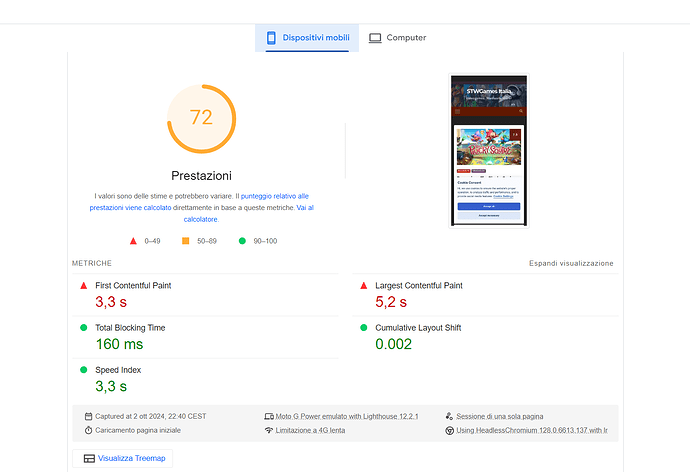Click the red triangle next to First Contentful Paint

pos(84,285)
